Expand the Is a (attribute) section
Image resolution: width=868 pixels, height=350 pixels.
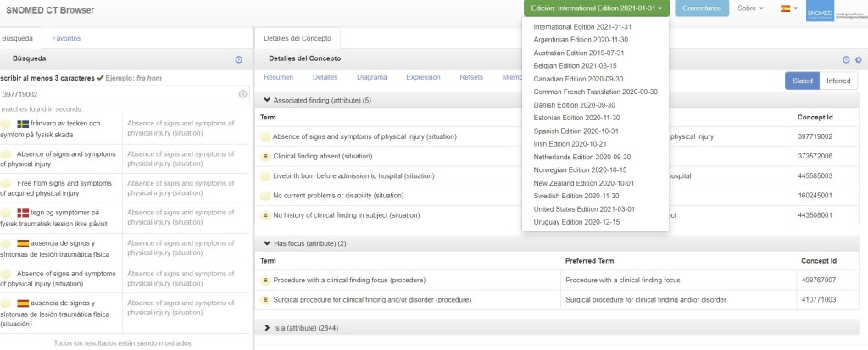click(267, 326)
